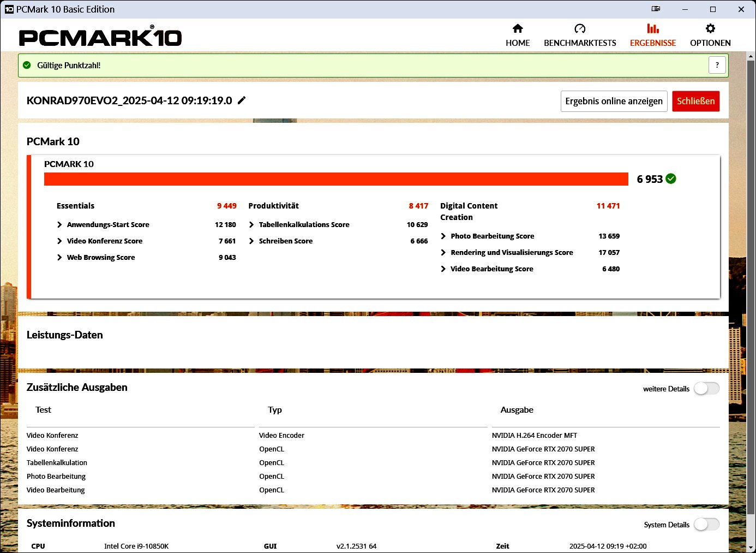Image resolution: width=756 pixels, height=553 pixels.
Task: Click the title bar display mode icon
Action: pos(656,9)
